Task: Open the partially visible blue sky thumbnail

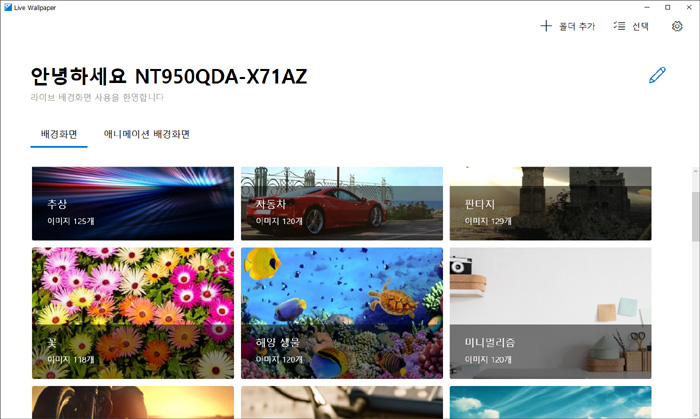Action: tap(550, 402)
